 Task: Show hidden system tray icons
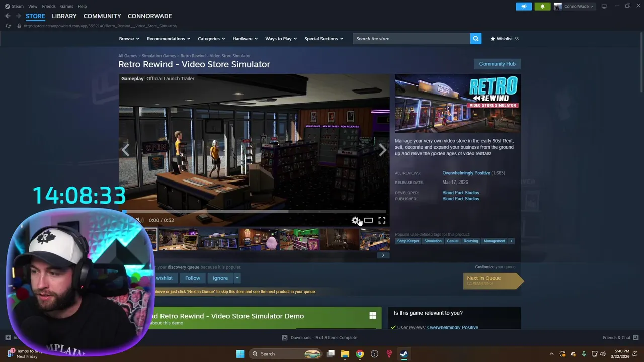pyautogui.click(x=551, y=354)
